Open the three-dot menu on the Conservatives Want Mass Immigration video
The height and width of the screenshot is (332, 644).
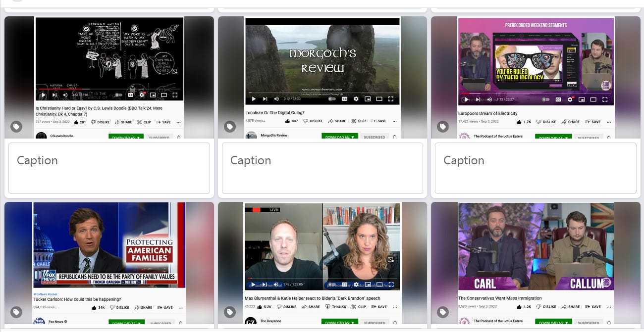pyautogui.click(x=608, y=307)
